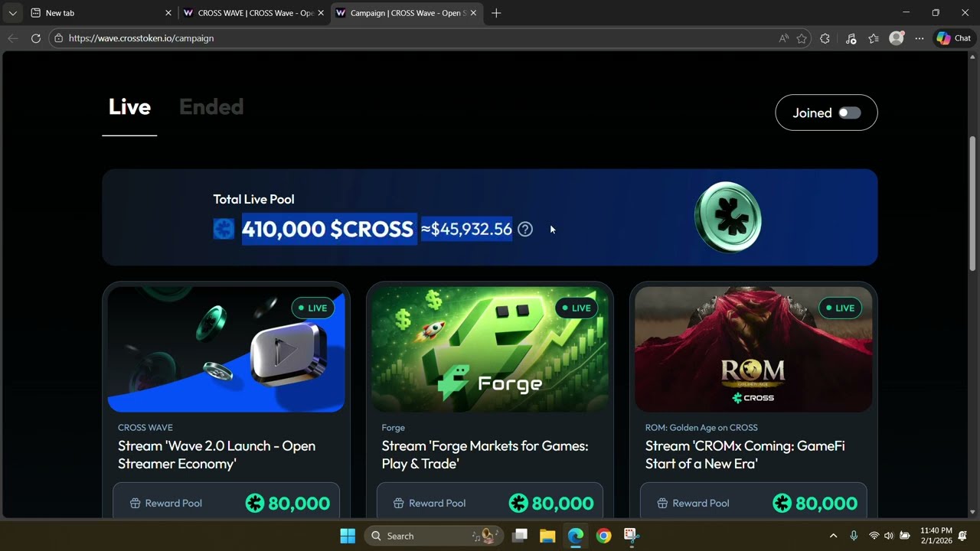Open the media playback control icon
The width and height of the screenshot is (980, 551).
point(851,38)
